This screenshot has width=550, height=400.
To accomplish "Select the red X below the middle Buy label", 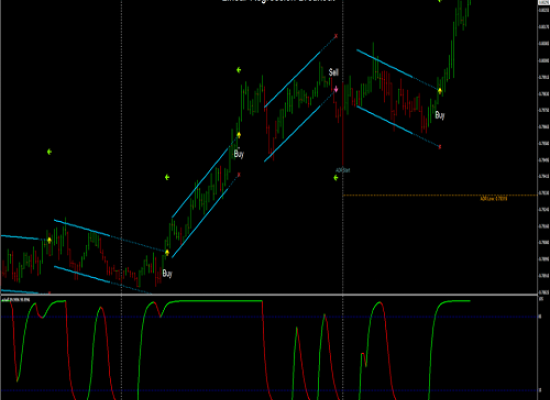I will tap(239, 174).
